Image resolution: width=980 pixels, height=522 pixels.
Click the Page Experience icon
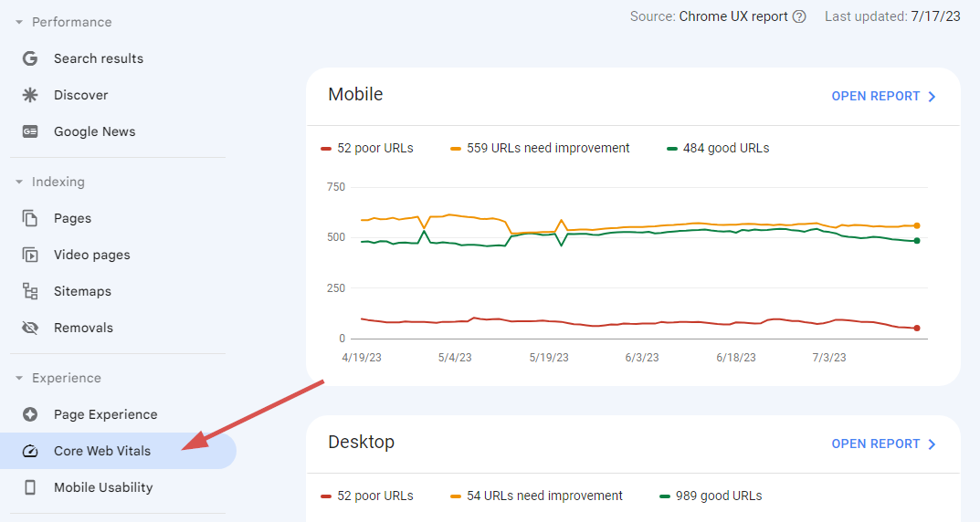point(30,414)
